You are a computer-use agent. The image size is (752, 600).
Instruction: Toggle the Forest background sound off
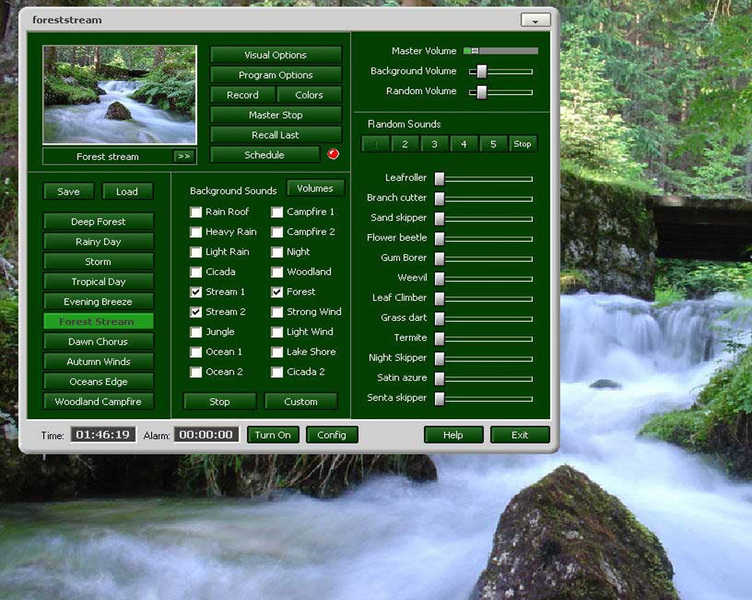(x=277, y=292)
